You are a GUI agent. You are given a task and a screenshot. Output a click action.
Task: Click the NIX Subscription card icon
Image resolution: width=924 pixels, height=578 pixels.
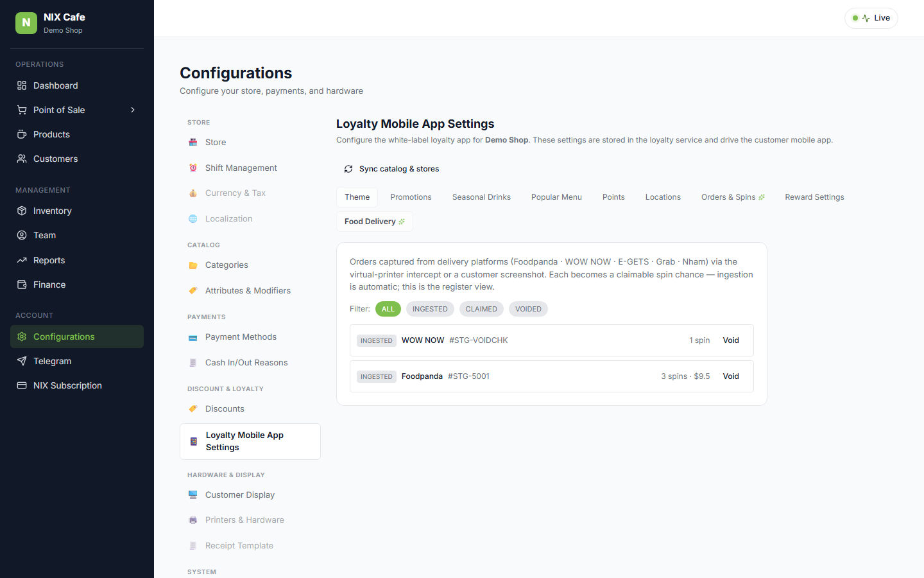point(22,385)
